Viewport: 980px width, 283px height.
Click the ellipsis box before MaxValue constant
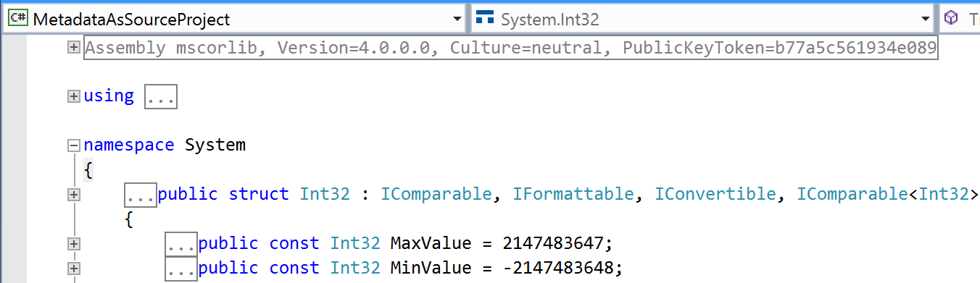tap(181, 245)
